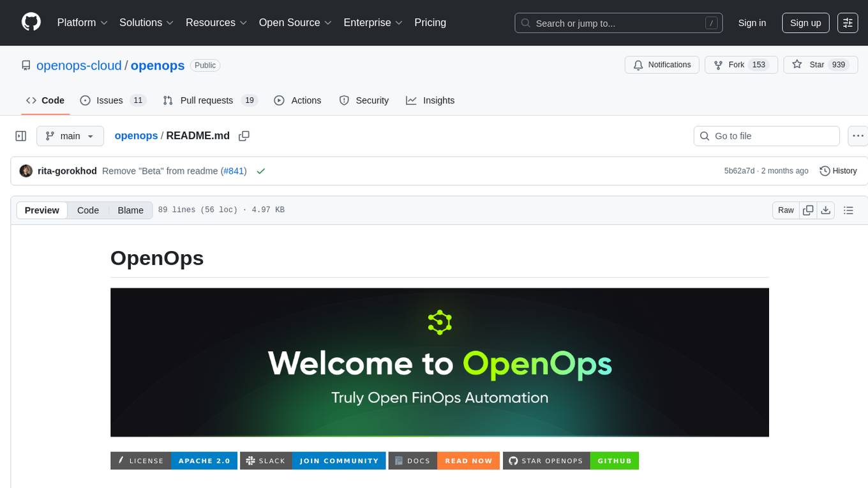Open the main branch selector dropdown

click(70, 136)
